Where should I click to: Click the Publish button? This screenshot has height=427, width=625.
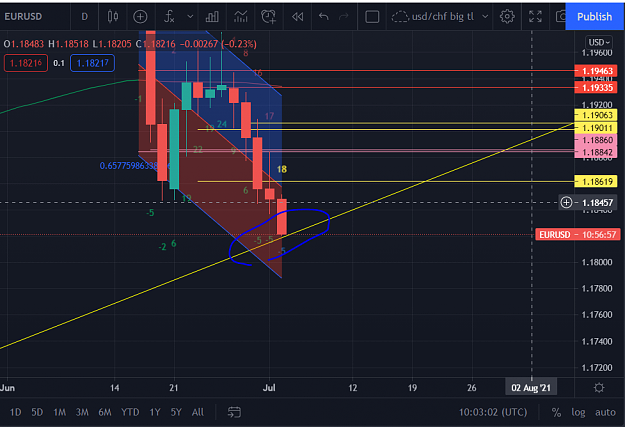click(595, 17)
